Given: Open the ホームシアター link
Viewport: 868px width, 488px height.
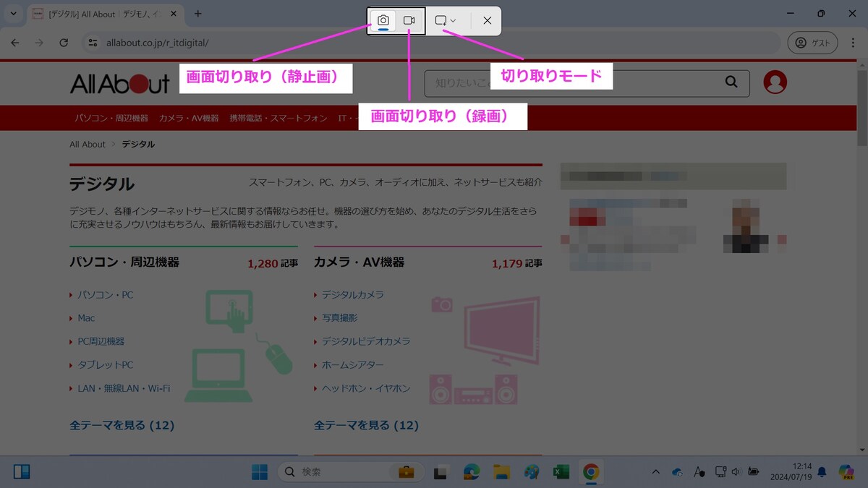Looking at the screenshot, I should click(x=353, y=365).
